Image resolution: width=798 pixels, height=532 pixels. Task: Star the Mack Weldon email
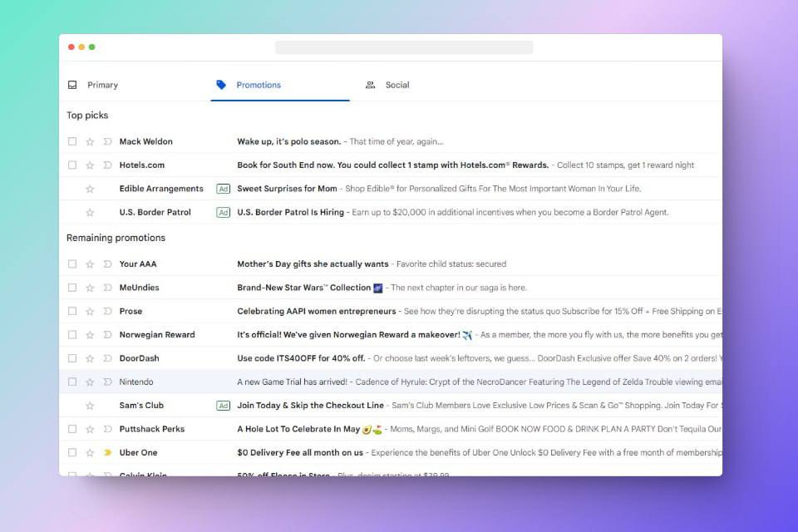coord(90,142)
